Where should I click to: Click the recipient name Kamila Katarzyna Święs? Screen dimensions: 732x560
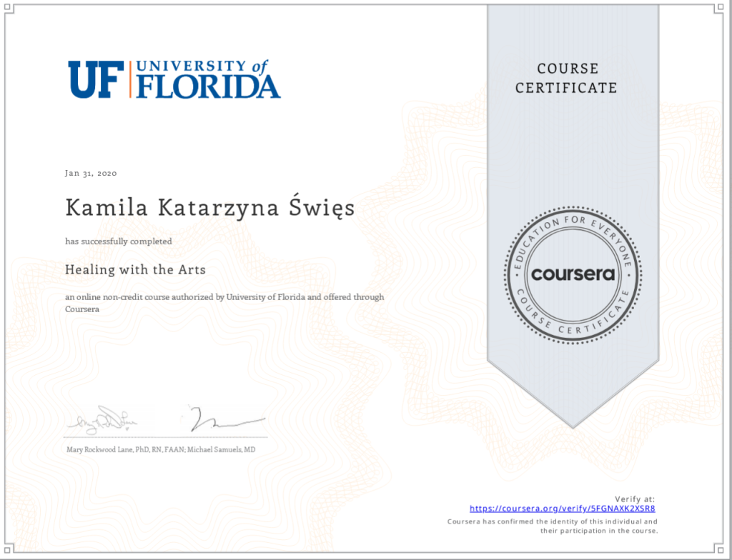209,209
